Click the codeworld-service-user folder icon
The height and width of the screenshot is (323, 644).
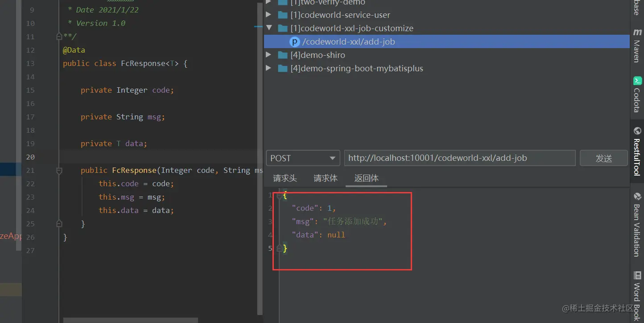283,15
